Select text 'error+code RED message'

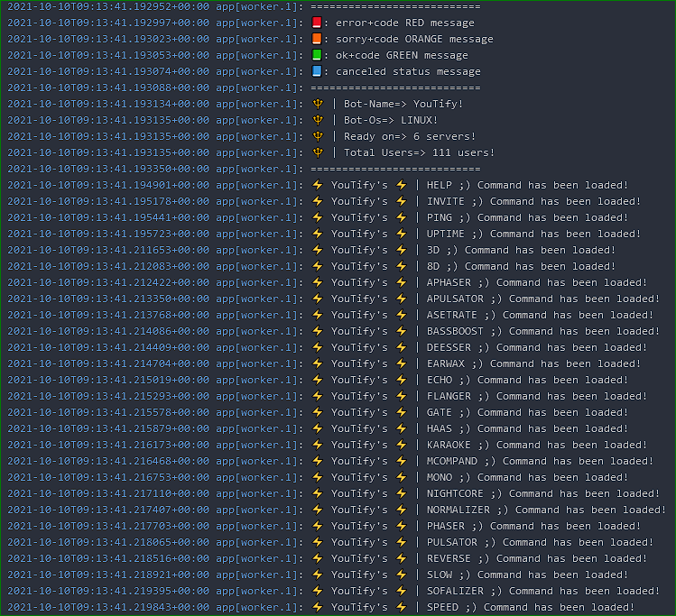click(x=405, y=23)
